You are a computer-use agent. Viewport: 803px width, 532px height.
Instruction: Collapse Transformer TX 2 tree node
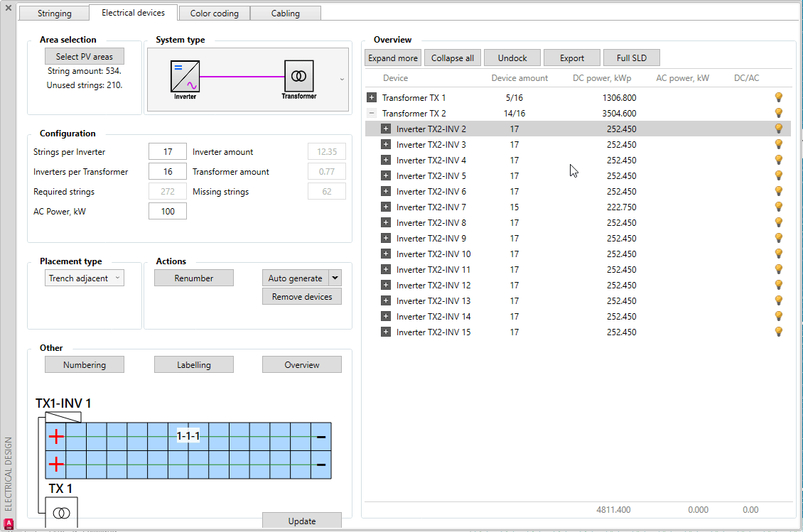[x=372, y=113]
